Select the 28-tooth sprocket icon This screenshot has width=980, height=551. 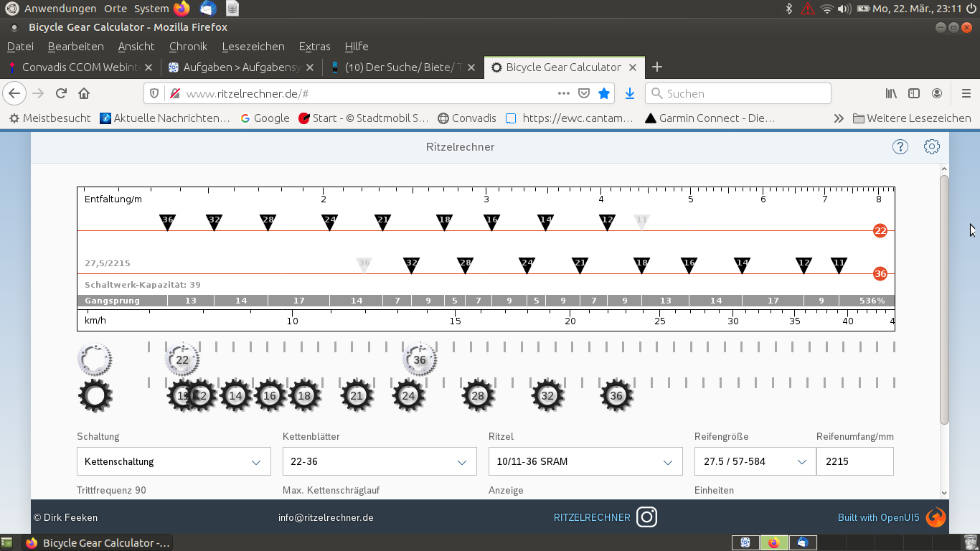tap(478, 396)
